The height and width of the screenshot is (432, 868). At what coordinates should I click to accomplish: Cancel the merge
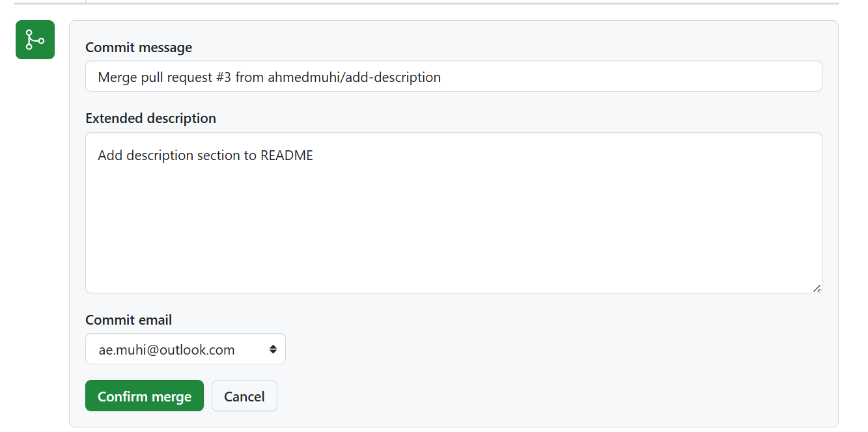click(244, 396)
